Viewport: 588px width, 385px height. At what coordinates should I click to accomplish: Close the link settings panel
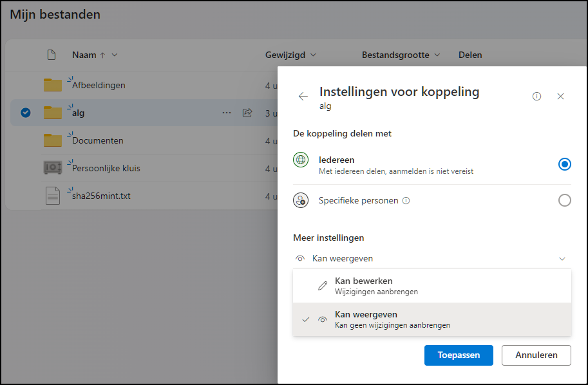click(x=560, y=97)
